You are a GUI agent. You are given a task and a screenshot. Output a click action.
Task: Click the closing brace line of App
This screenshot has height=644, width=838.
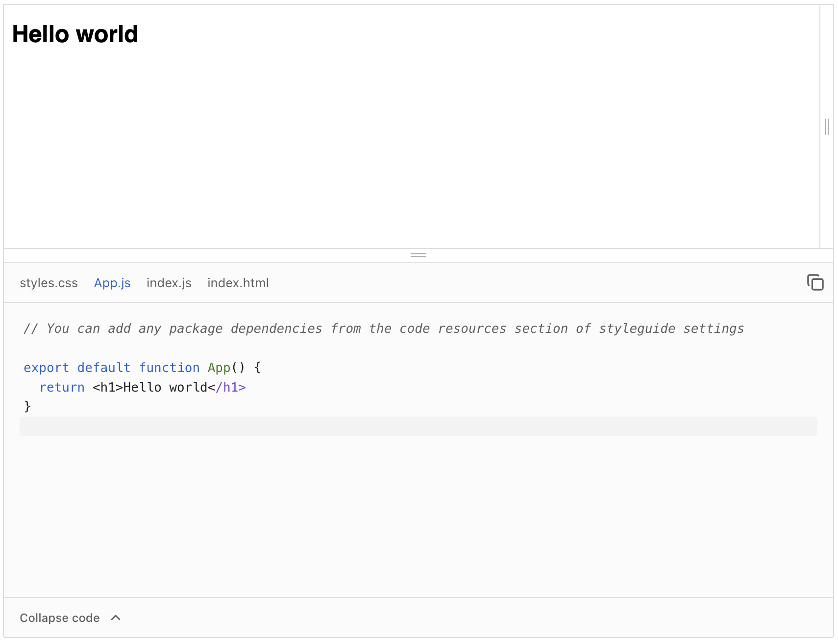[28, 406]
